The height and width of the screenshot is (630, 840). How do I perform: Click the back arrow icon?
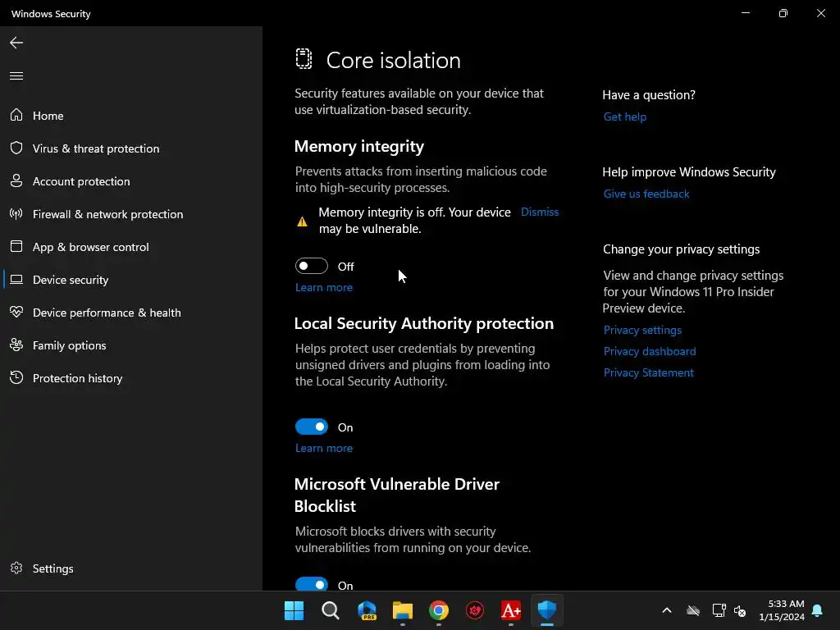point(16,43)
